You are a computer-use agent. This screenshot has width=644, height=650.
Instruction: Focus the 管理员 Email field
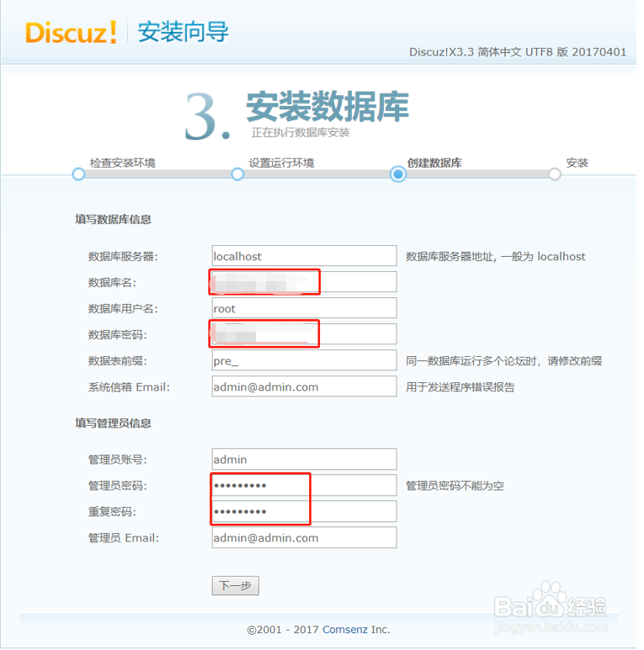pyautogui.click(x=304, y=537)
